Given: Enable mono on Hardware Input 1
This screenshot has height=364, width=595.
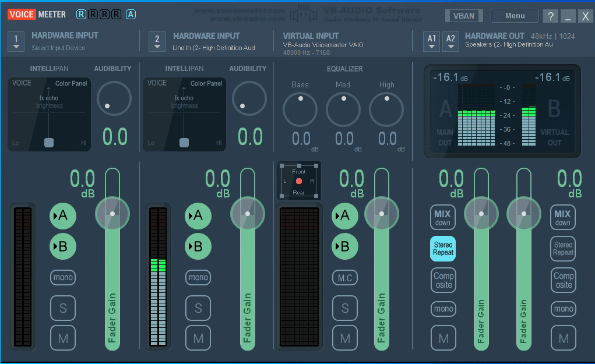Looking at the screenshot, I should 63,277.
